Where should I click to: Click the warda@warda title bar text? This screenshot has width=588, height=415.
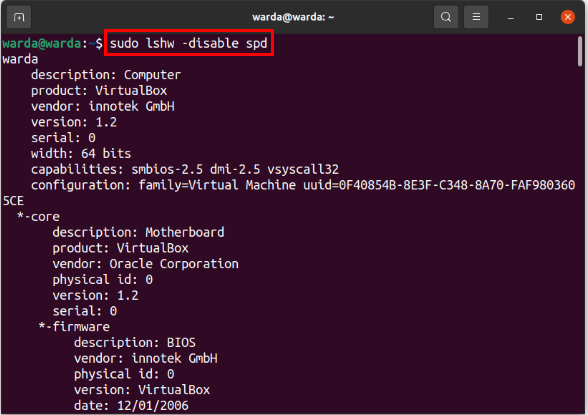293,17
